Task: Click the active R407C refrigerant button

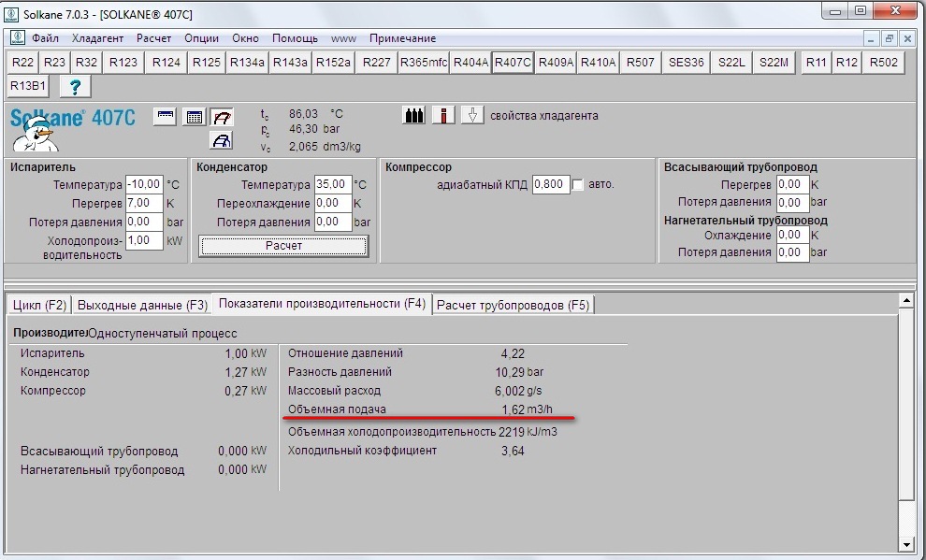Action: point(513,63)
